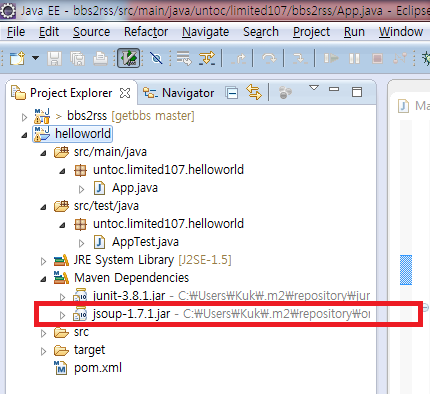Collapse the package under src/main/java
The height and width of the screenshot is (394, 430).
[x=62, y=171]
